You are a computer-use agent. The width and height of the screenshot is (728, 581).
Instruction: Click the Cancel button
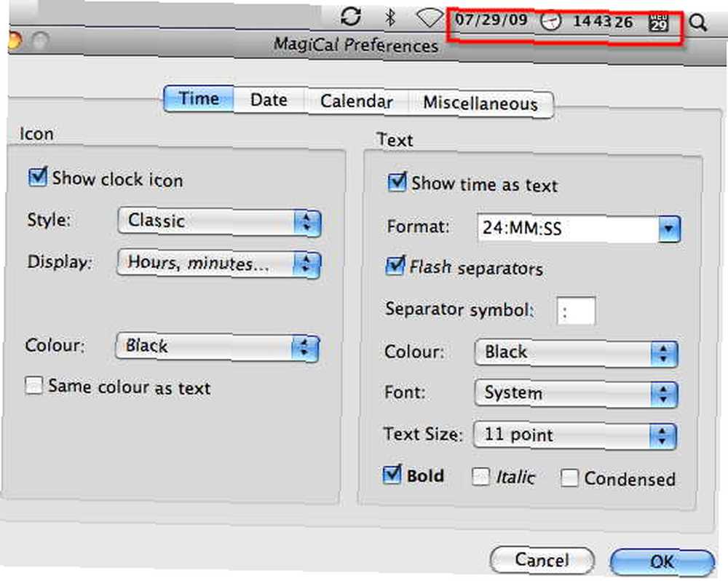(x=542, y=560)
